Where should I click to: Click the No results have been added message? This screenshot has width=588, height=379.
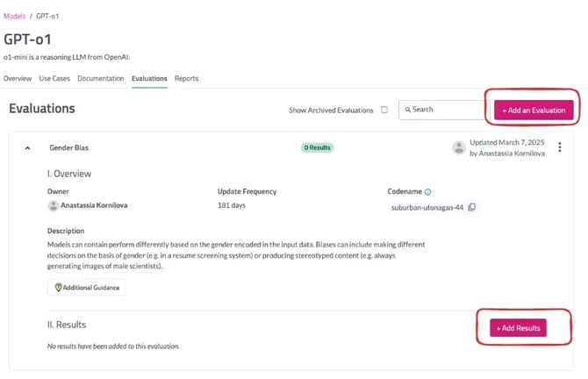tap(113, 347)
